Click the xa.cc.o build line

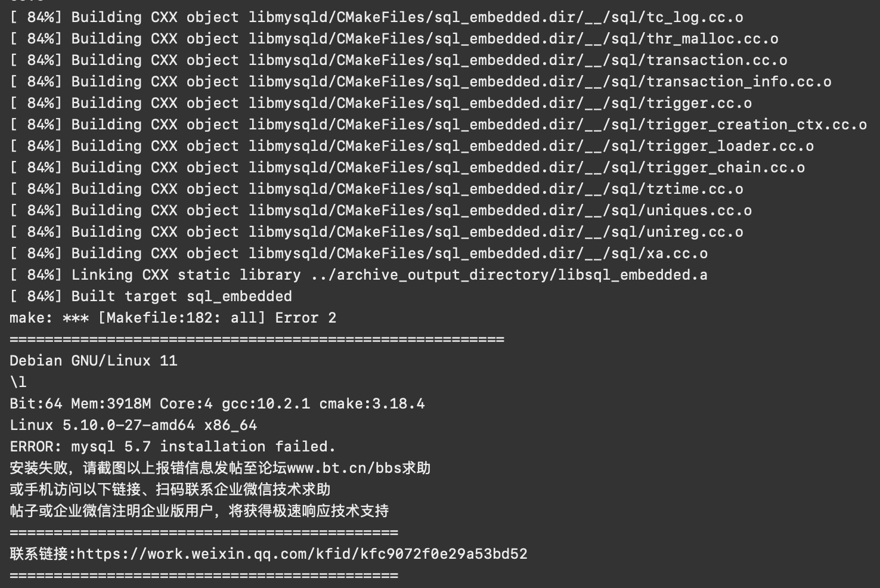point(358,253)
